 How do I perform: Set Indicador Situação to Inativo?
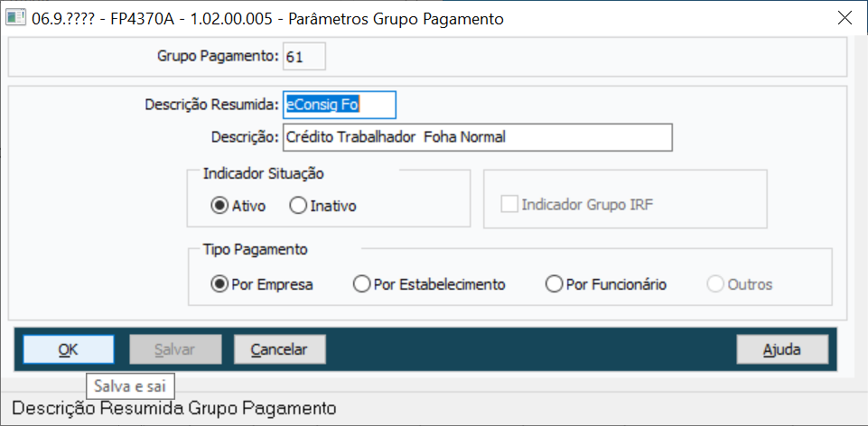(298, 206)
